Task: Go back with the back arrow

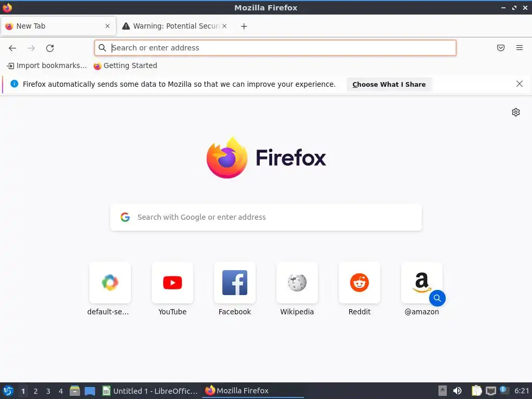Action: click(12, 48)
